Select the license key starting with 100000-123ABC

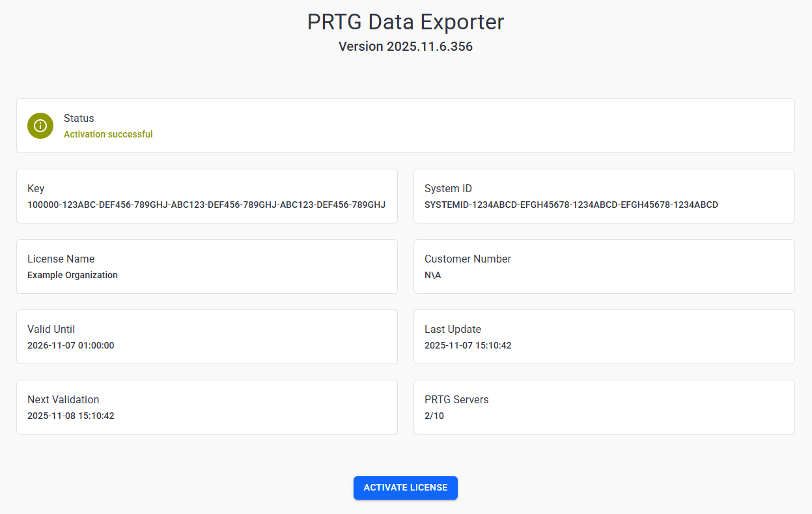(206, 205)
